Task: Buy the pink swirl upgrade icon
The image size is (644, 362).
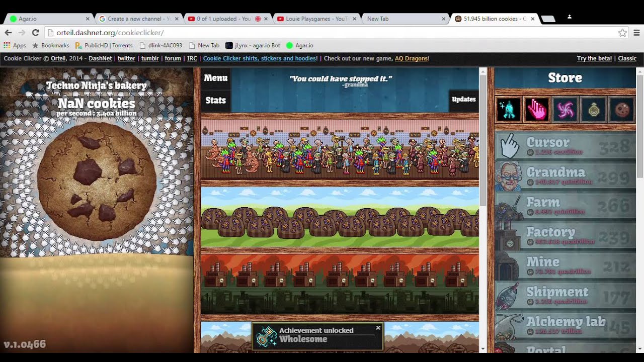Action: point(565,110)
